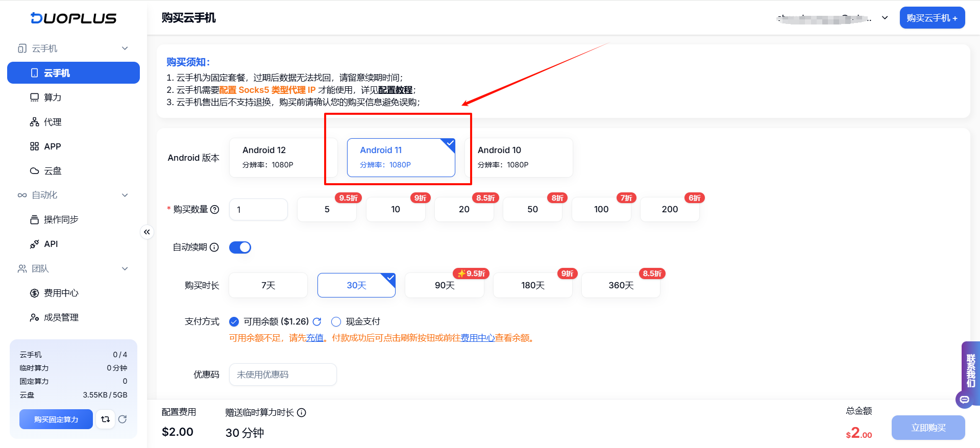Click the 购买固定算力 button
Image resolution: width=980 pixels, height=448 pixels.
56,419
